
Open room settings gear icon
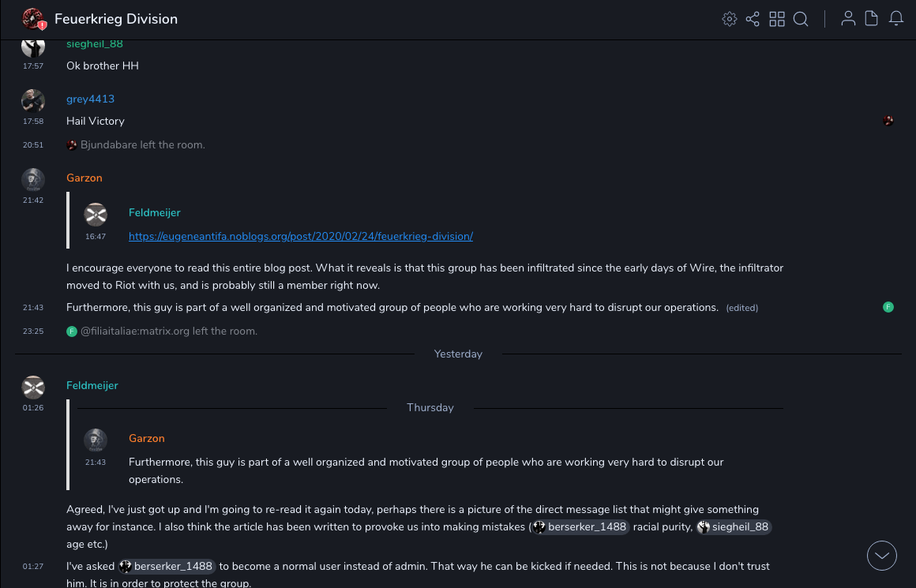coord(730,19)
